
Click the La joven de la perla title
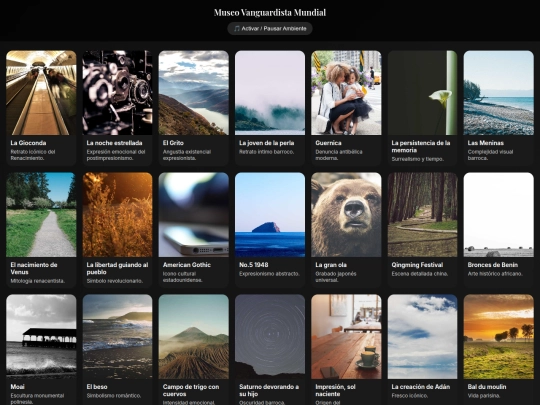pos(267,143)
